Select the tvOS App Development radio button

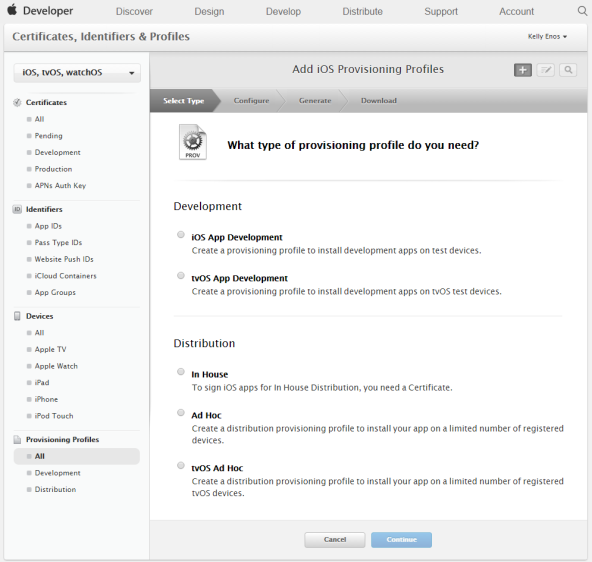click(181, 276)
